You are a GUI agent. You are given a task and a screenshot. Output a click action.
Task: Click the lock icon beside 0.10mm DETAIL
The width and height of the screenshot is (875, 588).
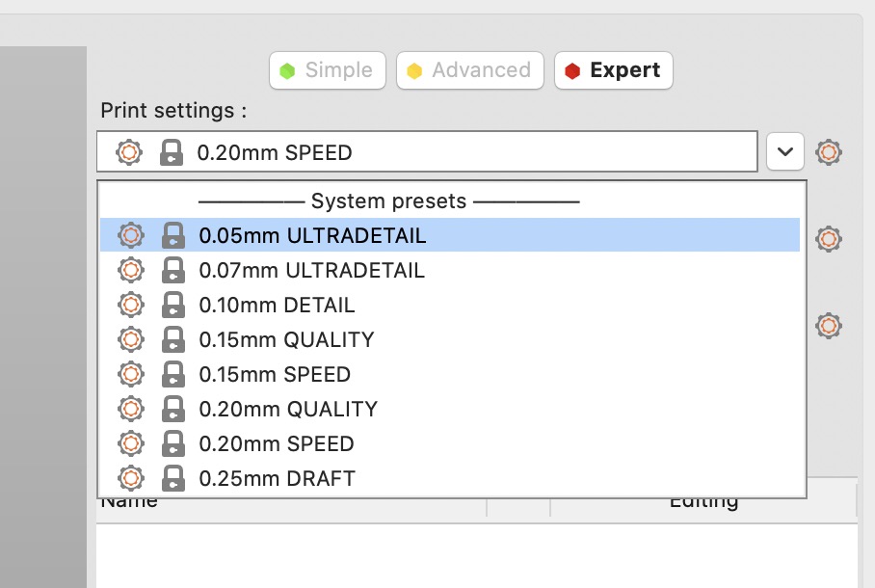pyautogui.click(x=173, y=306)
